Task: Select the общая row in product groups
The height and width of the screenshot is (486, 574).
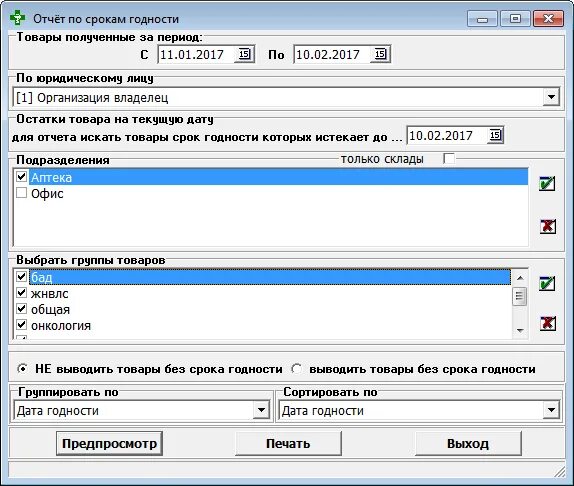Action: [263, 309]
